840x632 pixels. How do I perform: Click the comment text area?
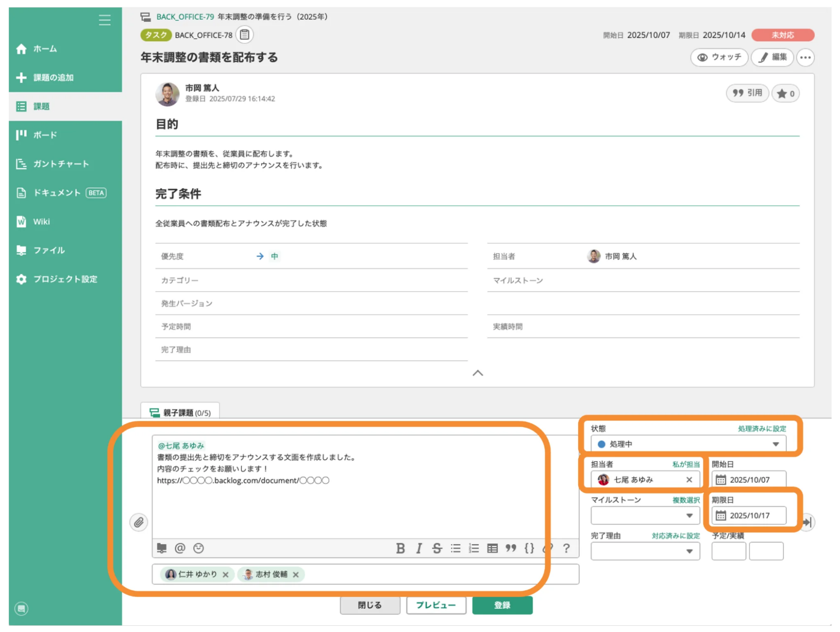[365, 487]
